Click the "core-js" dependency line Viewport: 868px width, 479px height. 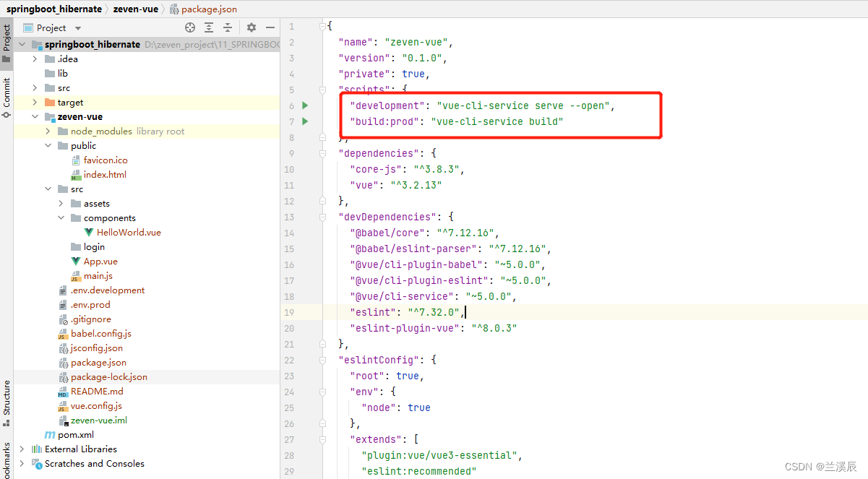(x=408, y=169)
